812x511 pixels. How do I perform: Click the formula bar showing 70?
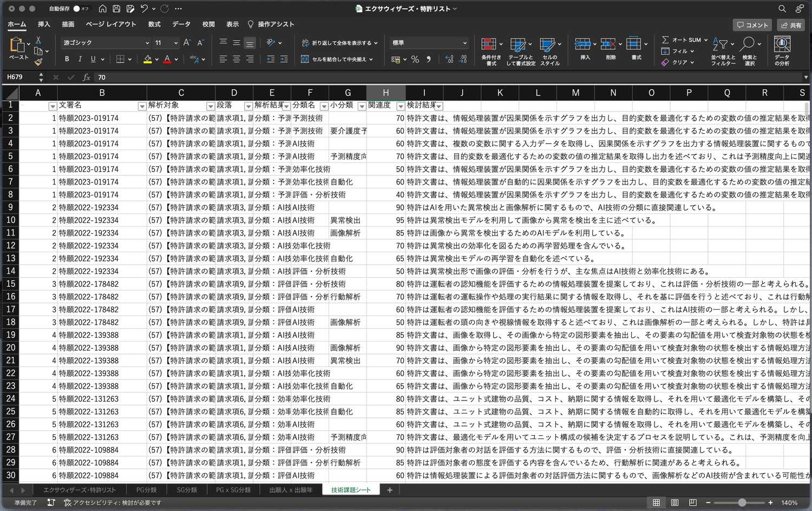point(449,77)
